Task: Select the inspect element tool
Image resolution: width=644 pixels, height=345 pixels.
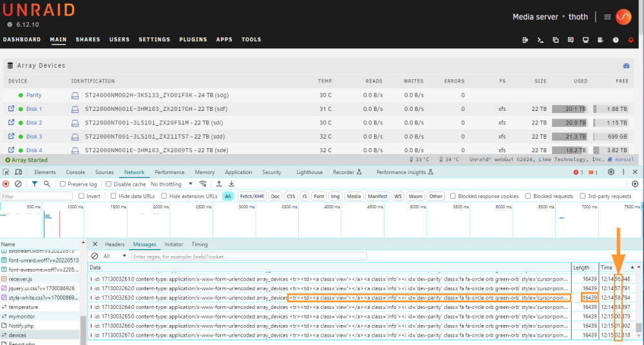Action: pos(6,172)
